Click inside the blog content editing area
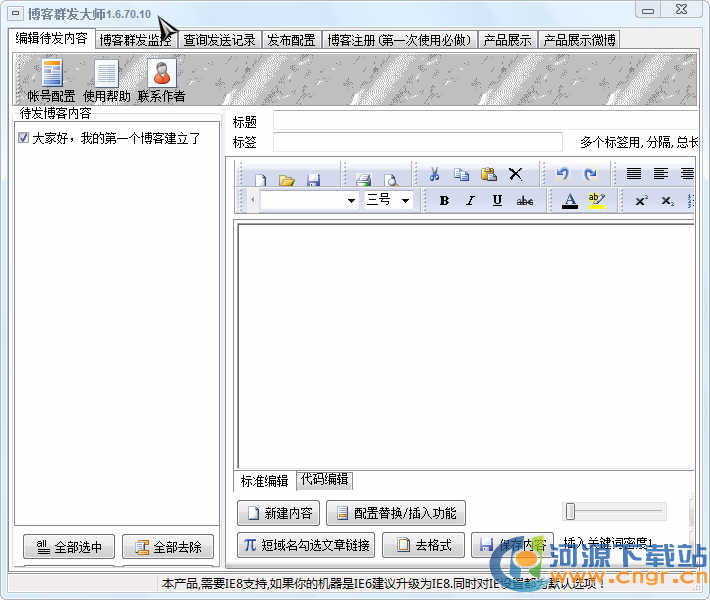This screenshot has height=600, width=710. pos(465,346)
